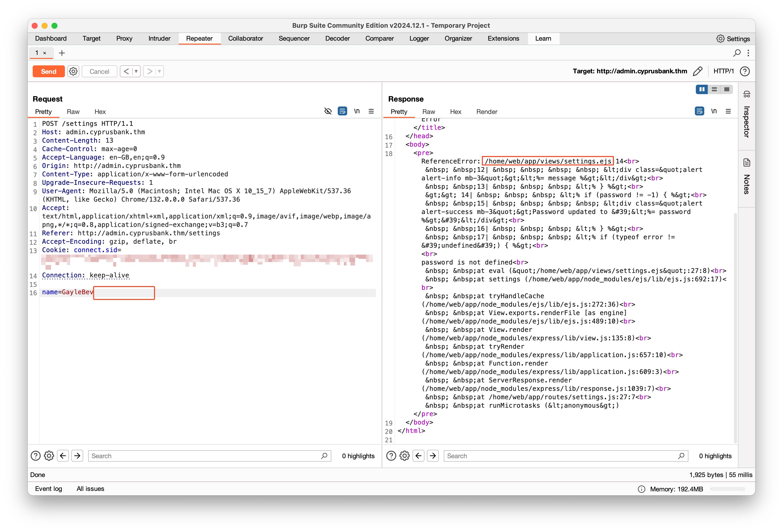This screenshot has width=783, height=532.
Task: Open Response search help icon
Action: [x=391, y=456]
